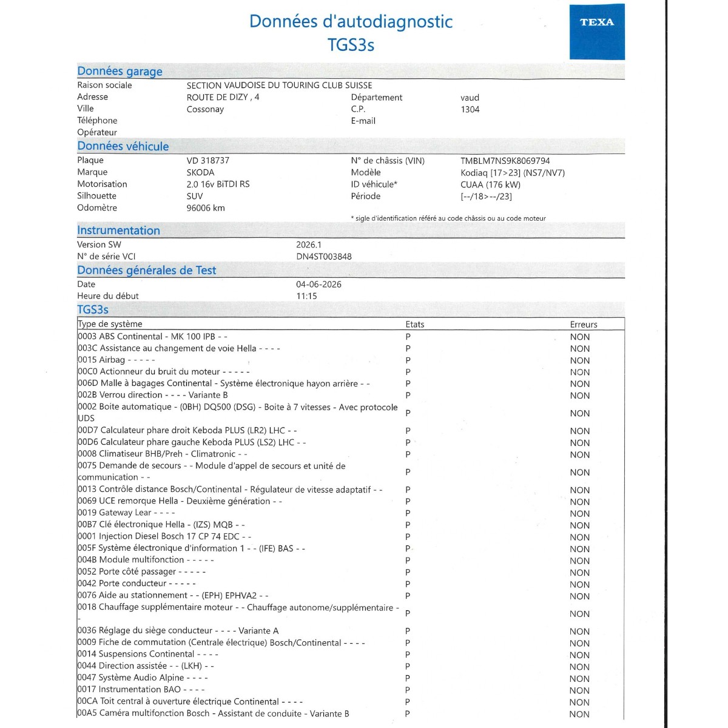Select '00B7 Clé électronique Hella' row
The height and width of the screenshot is (728, 728).
click(351, 525)
